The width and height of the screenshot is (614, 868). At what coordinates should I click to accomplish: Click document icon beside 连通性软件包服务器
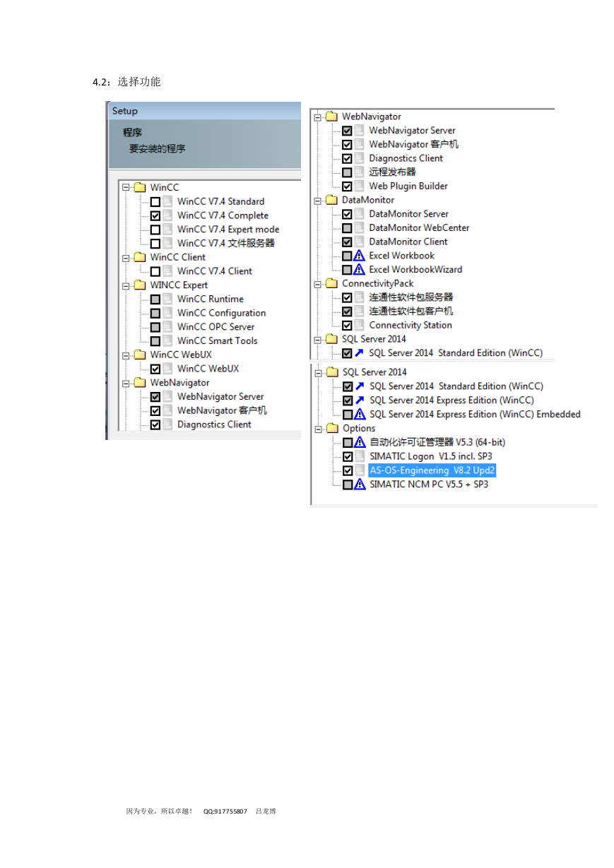[x=360, y=297]
